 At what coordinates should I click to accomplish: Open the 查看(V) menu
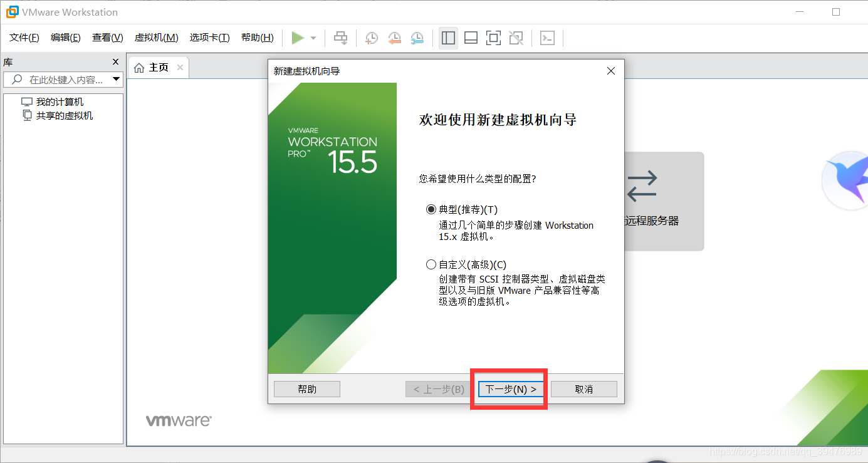(108, 38)
